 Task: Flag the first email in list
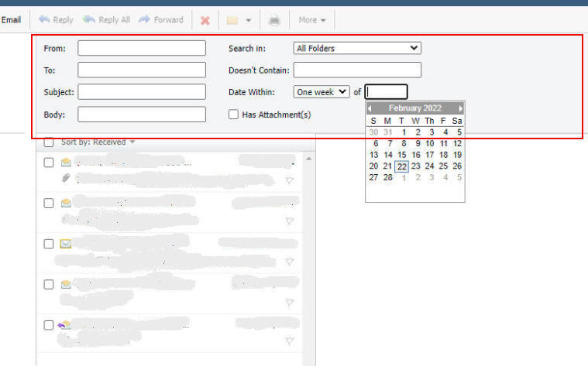click(290, 180)
